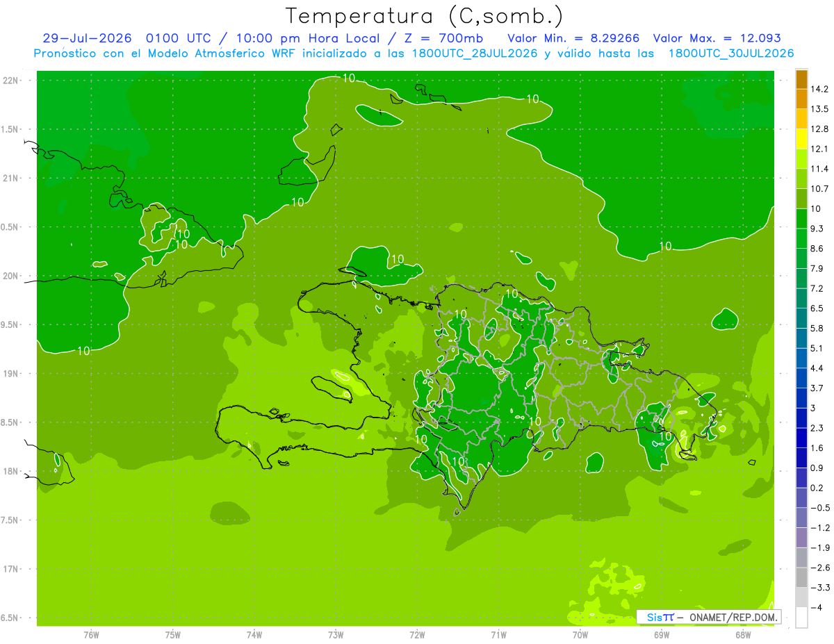Screen dimensions: 834x644
Task: Click the '12.8' legend value
Action: click(x=819, y=129)
